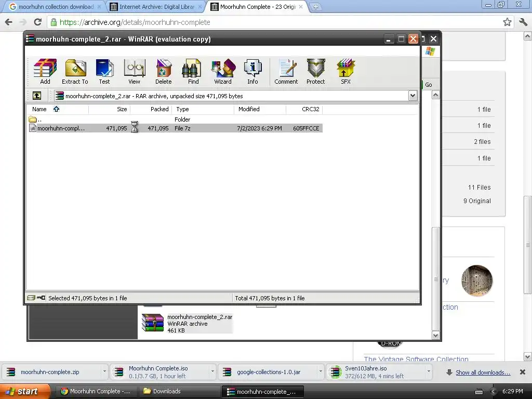The width and height of the screenshot is (532, 399).
Task: Switch to moorhuhn collection download tab
Action: (54, 7)
